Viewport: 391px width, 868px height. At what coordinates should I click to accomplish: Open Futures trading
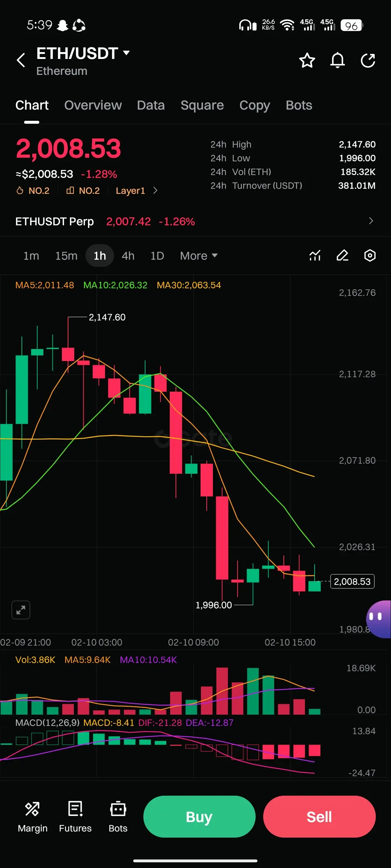click(x=75, y=817)
